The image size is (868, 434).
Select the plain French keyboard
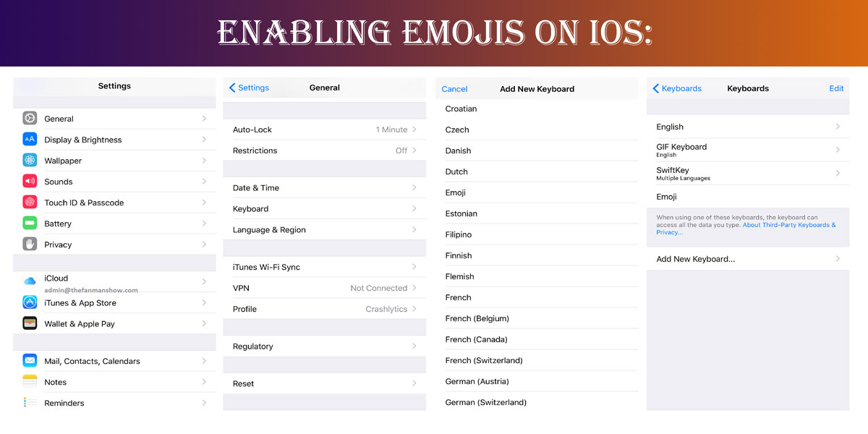537,297
